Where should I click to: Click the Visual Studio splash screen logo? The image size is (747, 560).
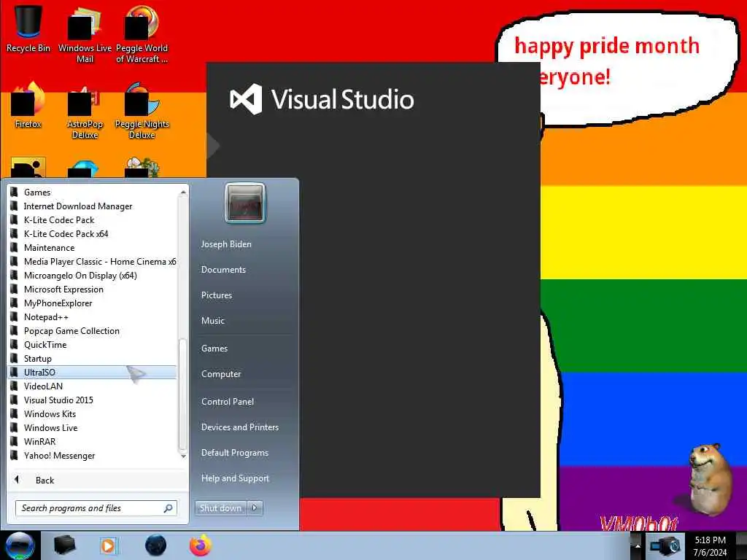(322, 99)
